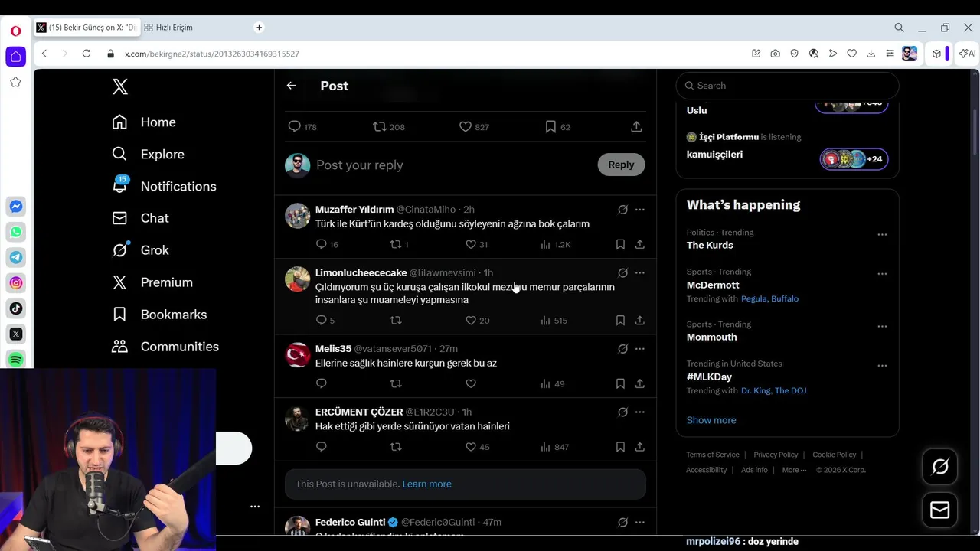Open Bookmarks in X navigation
The width and height of the screenshot is (980, 551).
pos(159,315)
